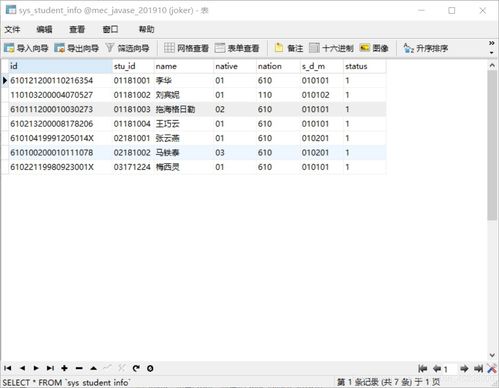
Task: Open the Import Wizard (导入向导)
Action: click(x=26, y=48)
